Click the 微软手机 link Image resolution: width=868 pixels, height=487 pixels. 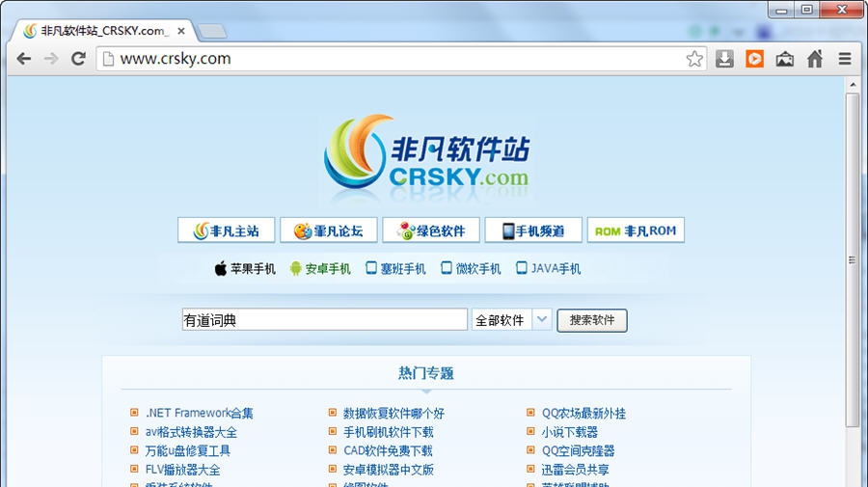pyautogui.click(x=478, y=269)
